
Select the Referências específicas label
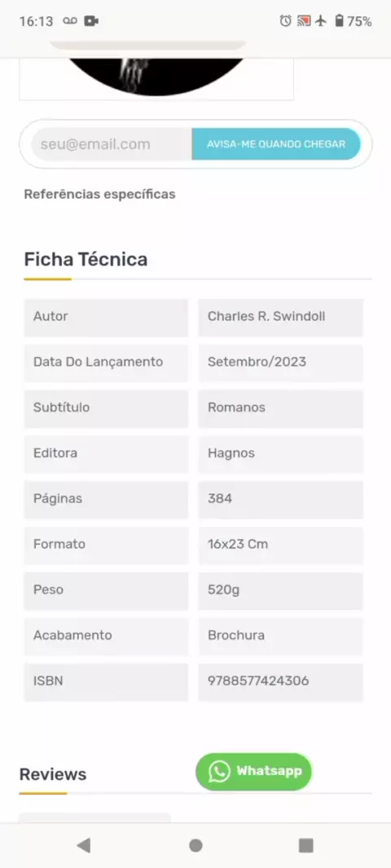[x=99, y=195]
